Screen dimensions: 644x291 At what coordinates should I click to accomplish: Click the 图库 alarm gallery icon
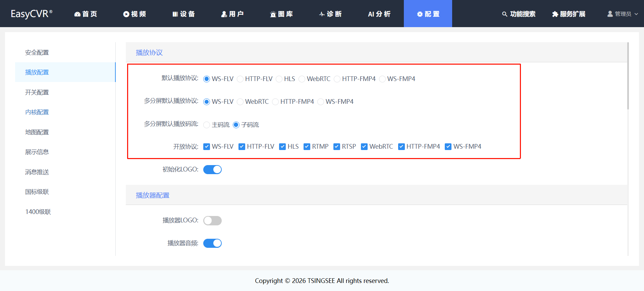click(273, 14)
